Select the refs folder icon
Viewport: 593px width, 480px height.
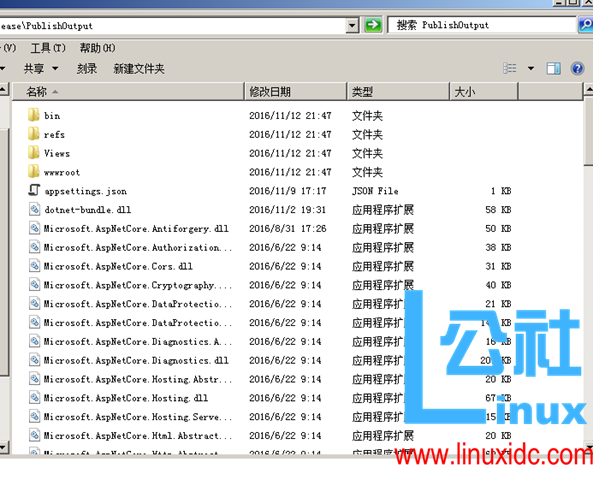[33, 134]
